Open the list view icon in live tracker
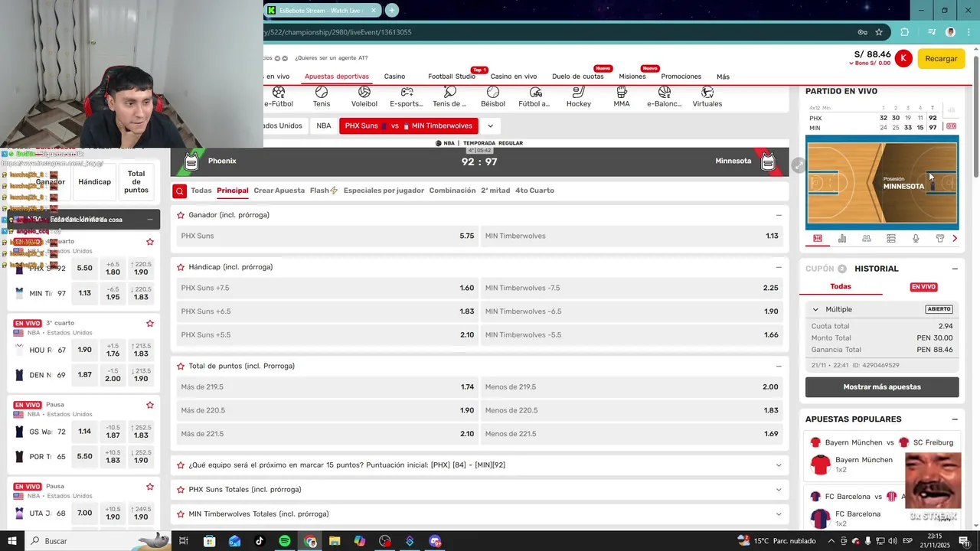Screen dimensions: 980x551 tap(891, 239)
